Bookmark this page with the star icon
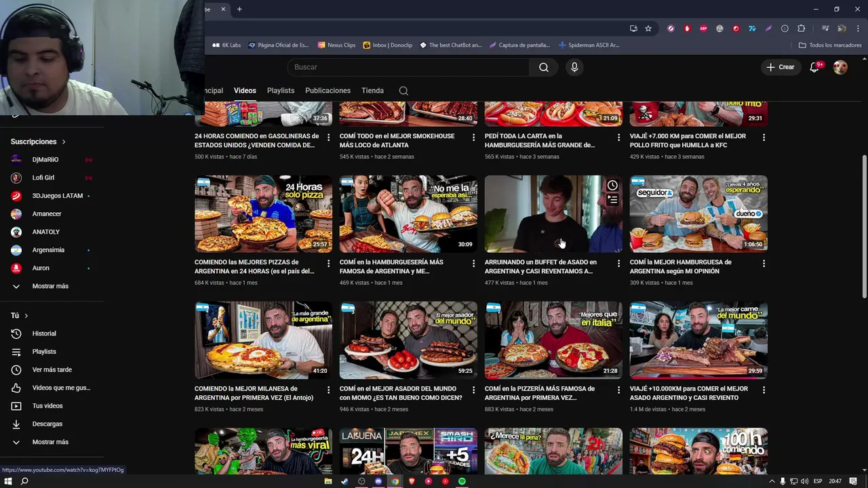 (x=648, y=28)
